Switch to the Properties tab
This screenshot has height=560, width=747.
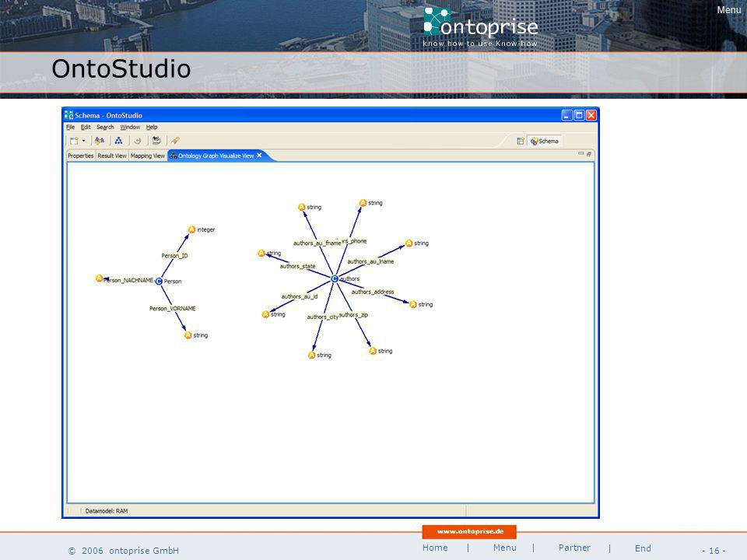click(x=80, y=156)
